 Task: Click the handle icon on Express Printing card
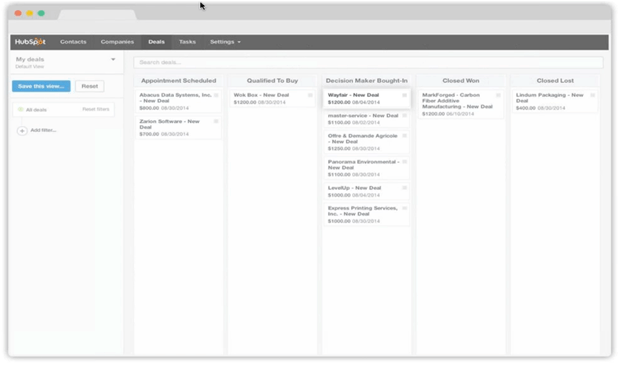tap(405, 208)
